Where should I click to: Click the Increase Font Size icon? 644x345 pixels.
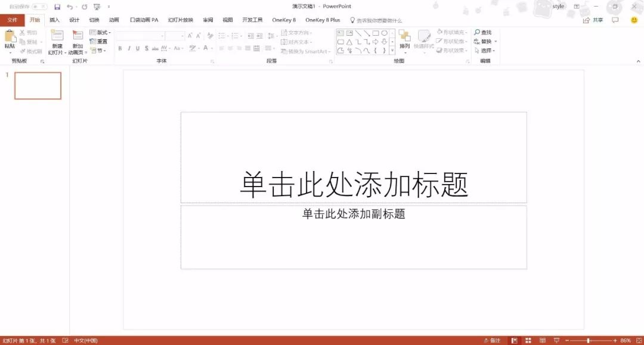click(x=189, y=36)
